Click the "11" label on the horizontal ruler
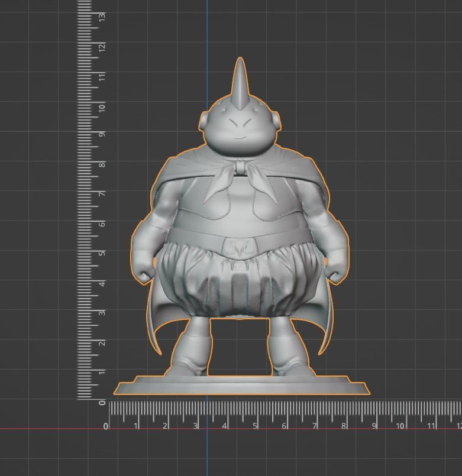 tap(431, 426)
